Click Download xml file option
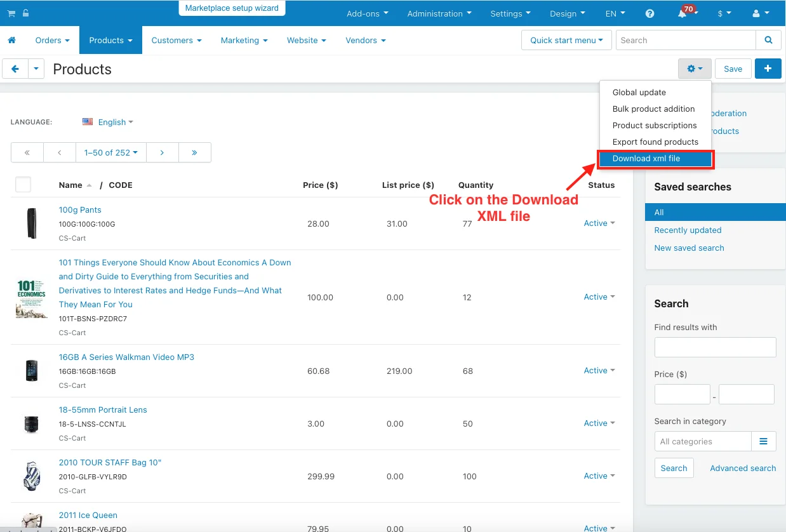 (655, 158)
